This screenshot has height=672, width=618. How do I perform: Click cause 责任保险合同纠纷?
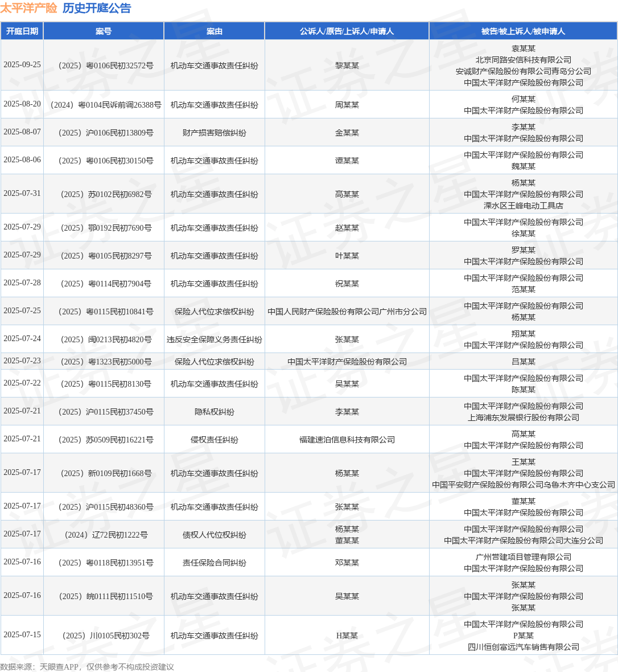pos(214,563)
